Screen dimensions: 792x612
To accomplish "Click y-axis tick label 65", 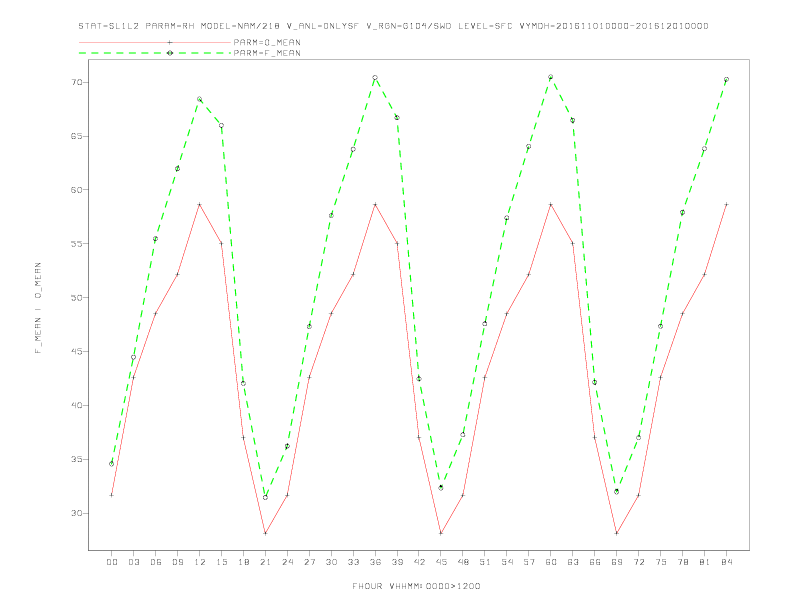I will 77,136.
